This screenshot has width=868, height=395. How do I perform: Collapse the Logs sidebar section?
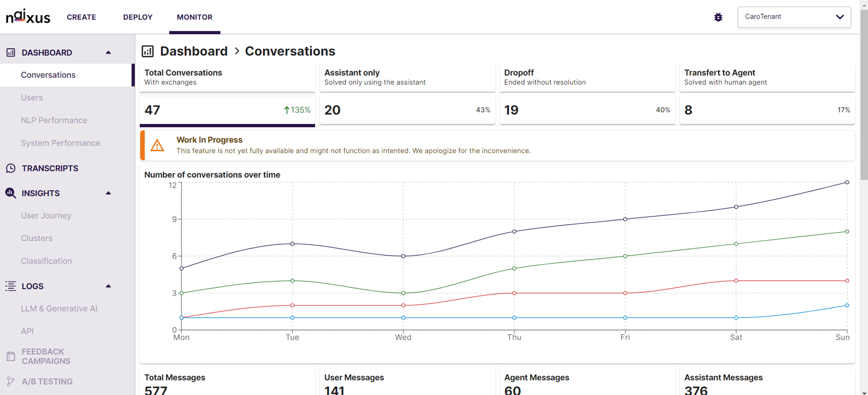108,286
